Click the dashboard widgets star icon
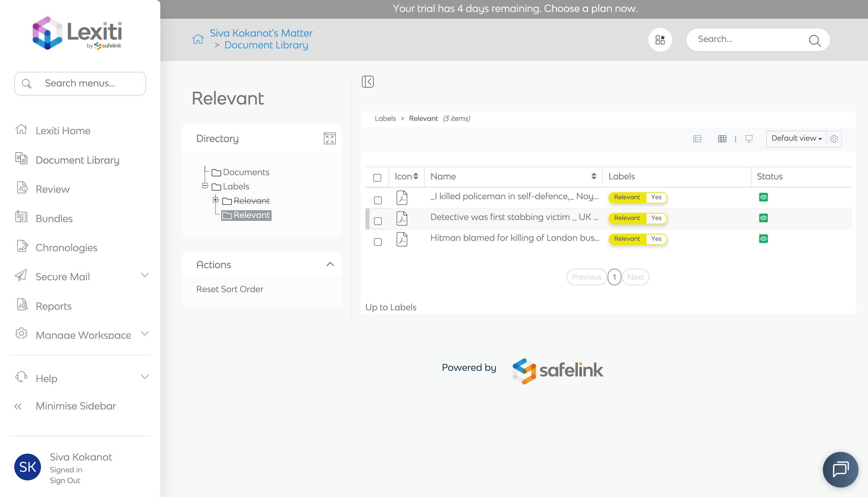 660,39
